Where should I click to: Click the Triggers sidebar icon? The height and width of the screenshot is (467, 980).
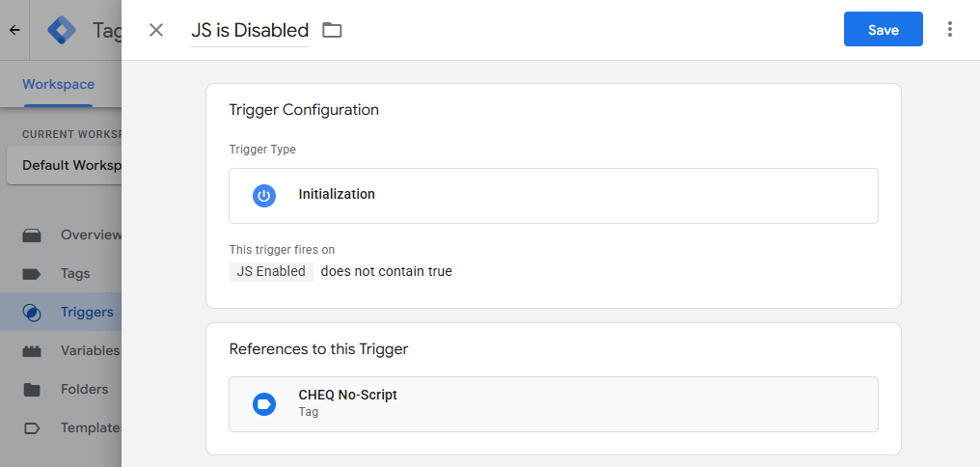(x=31, y=312)
